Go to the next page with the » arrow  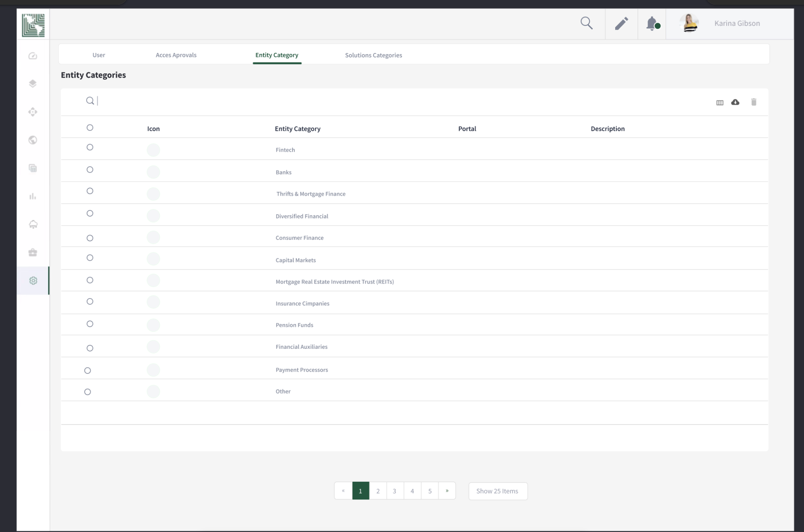(x=447, y=490)
